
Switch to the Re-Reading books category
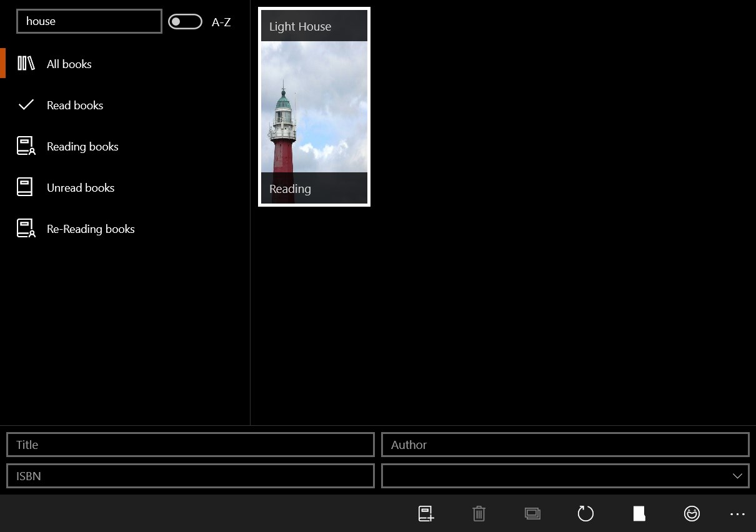125,229
